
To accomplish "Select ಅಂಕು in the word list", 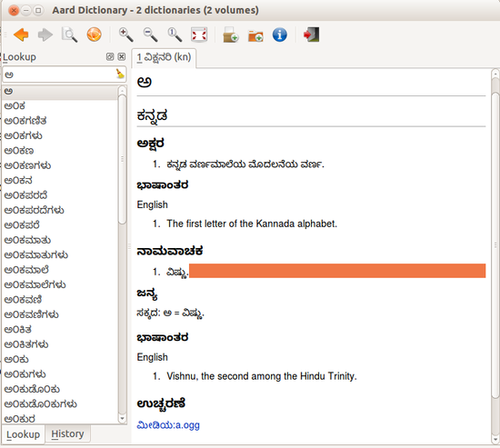I will (x=60, y=359).
